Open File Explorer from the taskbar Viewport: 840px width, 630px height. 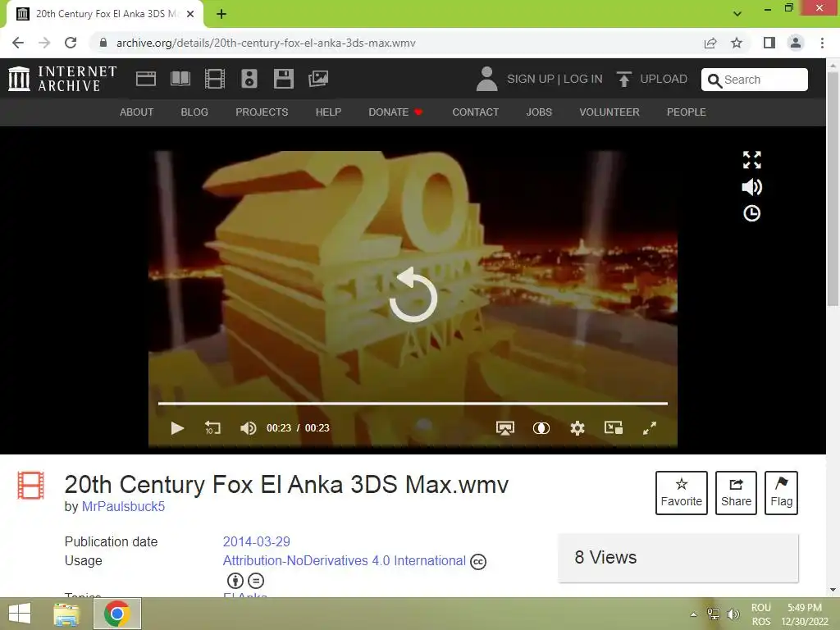tap(66, 614)
